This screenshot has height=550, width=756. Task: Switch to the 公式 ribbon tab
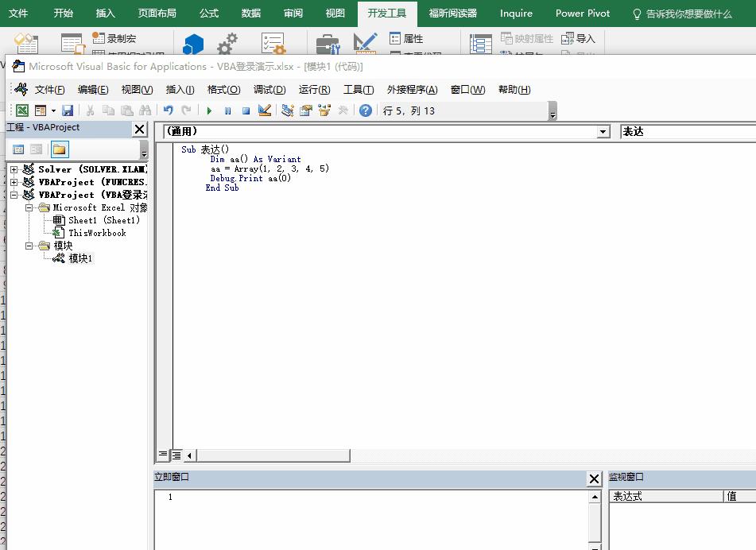click(208, 14)
